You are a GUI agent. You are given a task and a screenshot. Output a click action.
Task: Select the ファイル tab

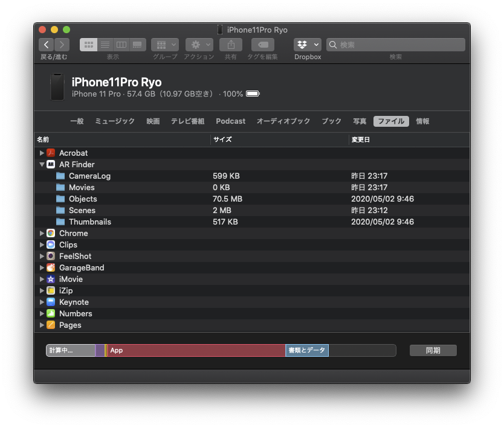coord(391,121)
